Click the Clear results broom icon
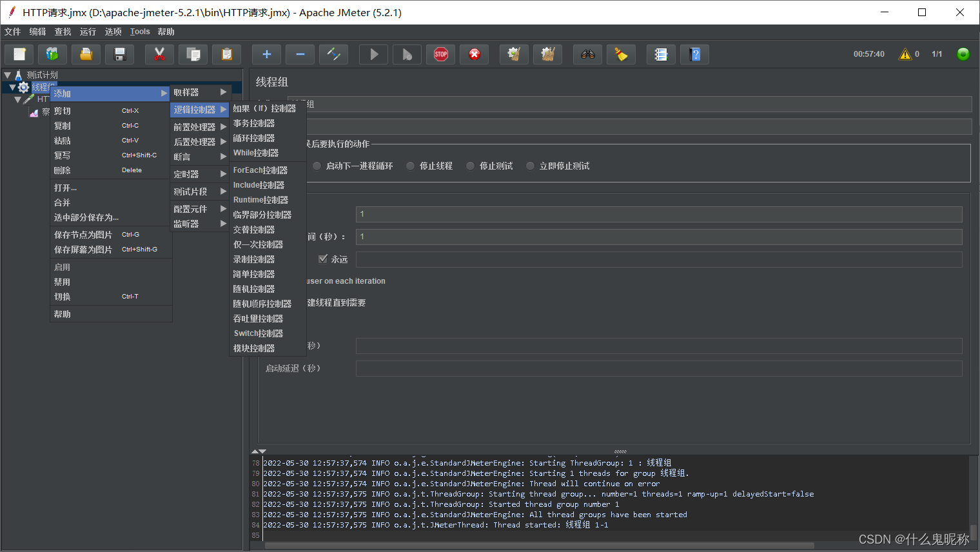 click(514, 54)
